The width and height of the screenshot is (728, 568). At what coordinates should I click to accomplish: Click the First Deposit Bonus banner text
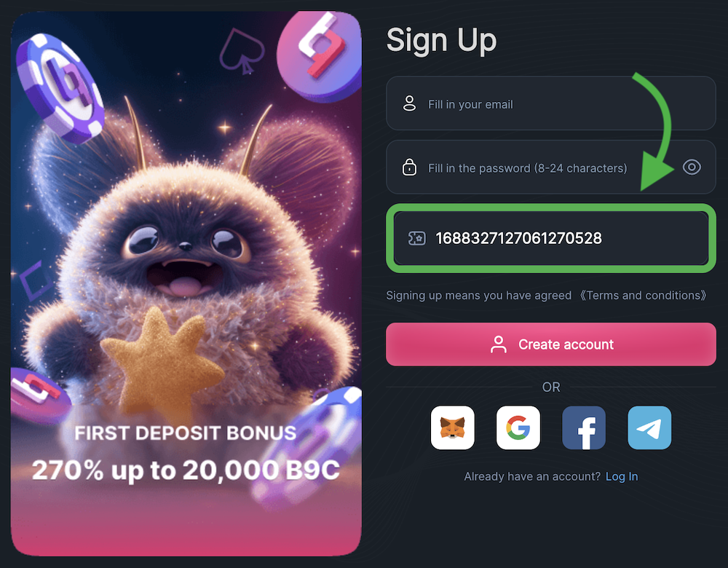point(185,433)
